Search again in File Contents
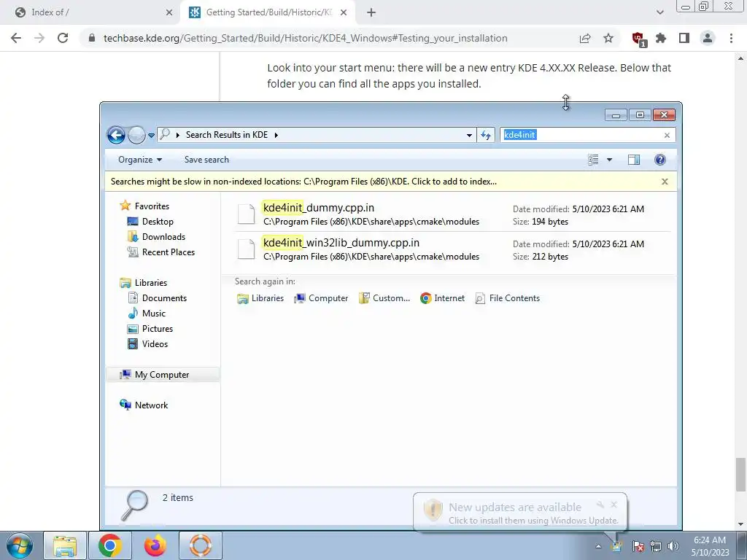The image size is (747, 560). [x=508, y=298]
